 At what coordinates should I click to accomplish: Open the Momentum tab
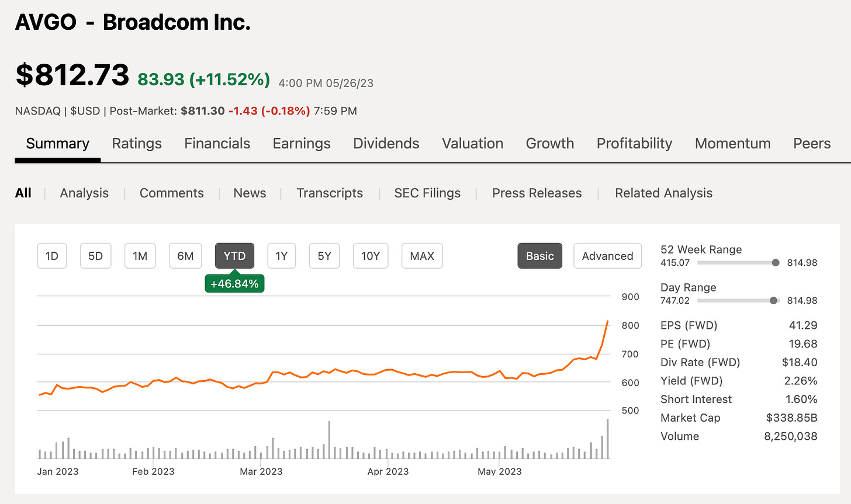coord(732,144)
